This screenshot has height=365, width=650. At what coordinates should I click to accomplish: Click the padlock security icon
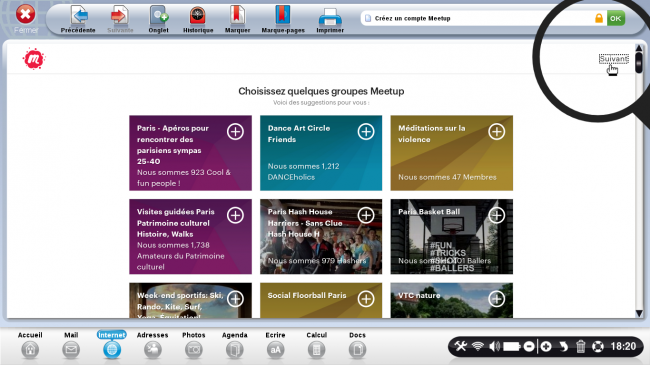599,18
